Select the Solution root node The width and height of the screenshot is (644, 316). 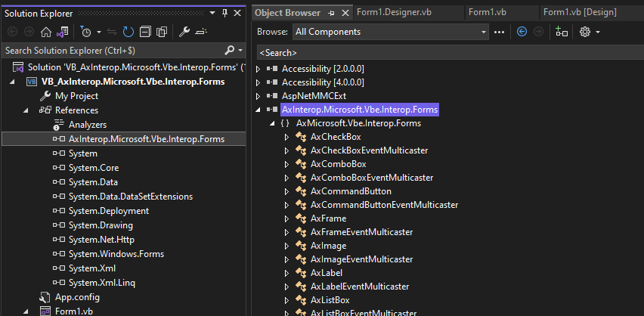pos(135,67)
